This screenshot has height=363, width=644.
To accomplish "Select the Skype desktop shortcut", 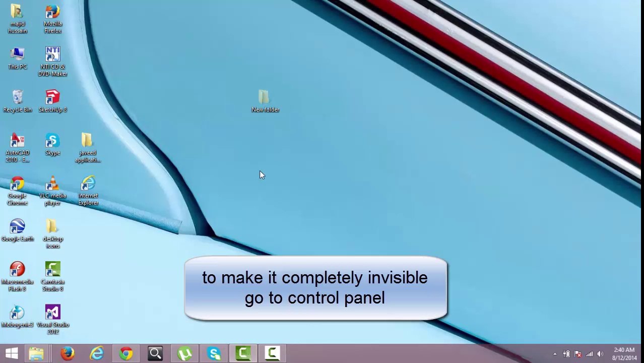I will pyautogui.click(x=52, y=145).
